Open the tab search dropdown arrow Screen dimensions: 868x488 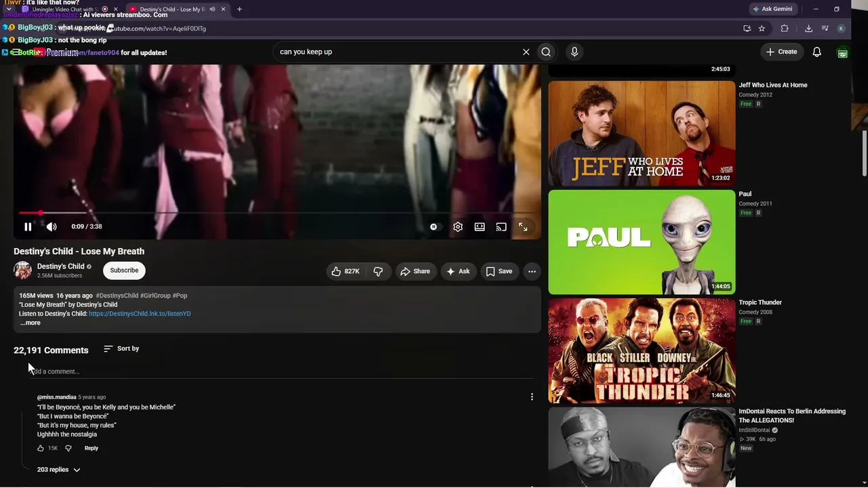click(x=9, y=9)
